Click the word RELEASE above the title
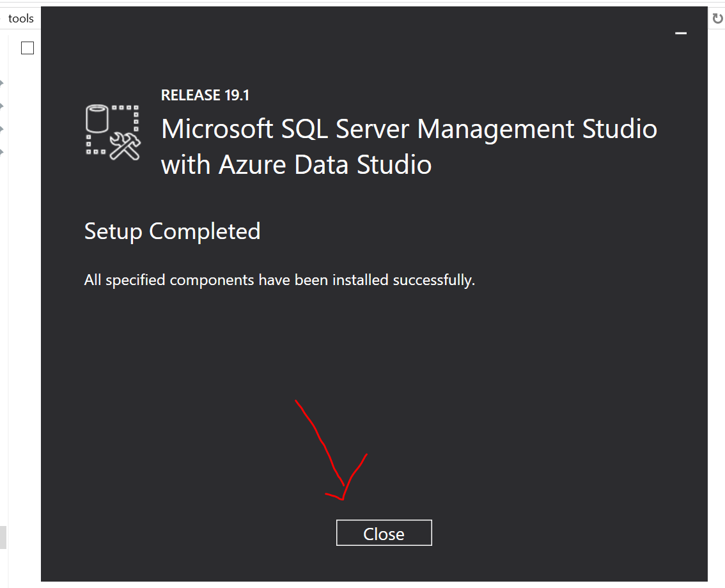725x588 pixels. click(191, 95)
